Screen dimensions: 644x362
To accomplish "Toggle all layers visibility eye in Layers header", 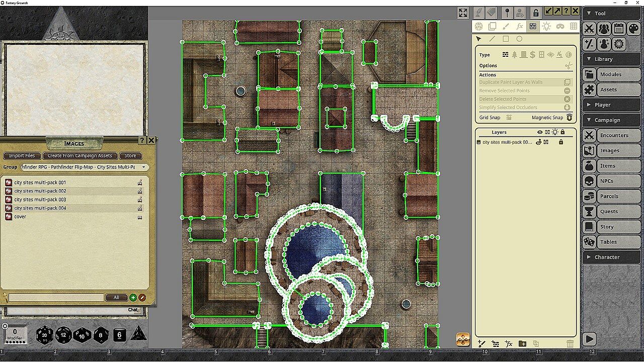I will [540, 132].
